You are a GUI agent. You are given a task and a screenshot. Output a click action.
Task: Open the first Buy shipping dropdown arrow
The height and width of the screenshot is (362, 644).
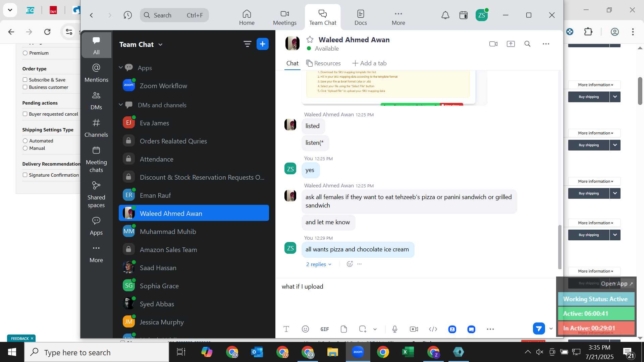click(x=615, y=97)
